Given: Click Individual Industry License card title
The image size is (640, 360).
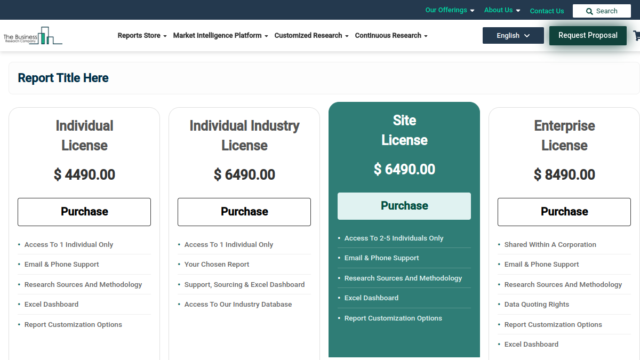Looking at the screenshot, I should [x=244, y=136].
